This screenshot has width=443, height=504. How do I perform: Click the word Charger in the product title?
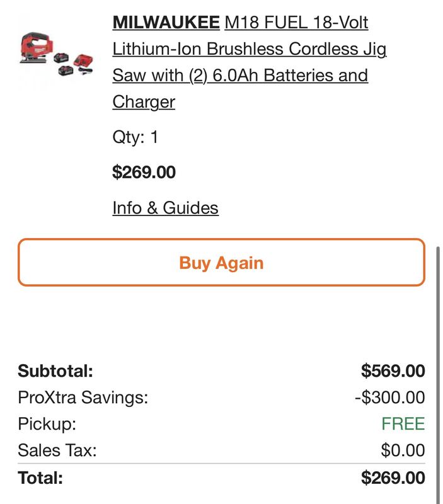pyautogui.click(x=144, y=102)
